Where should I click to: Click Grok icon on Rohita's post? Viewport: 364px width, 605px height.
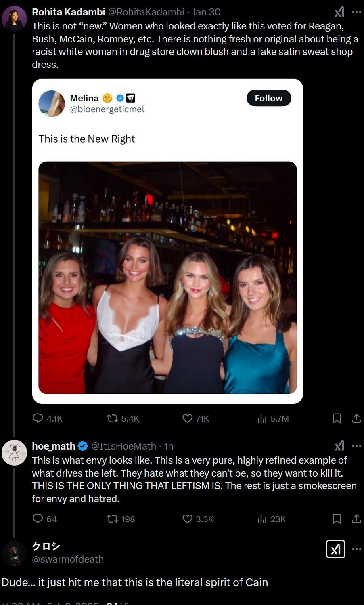(x=339, y=12)
